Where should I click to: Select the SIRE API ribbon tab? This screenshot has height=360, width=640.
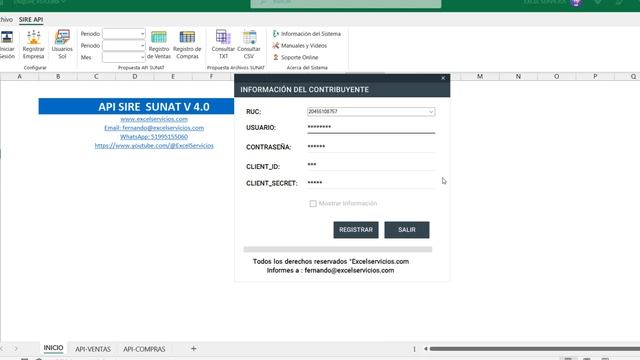(31, 20)
